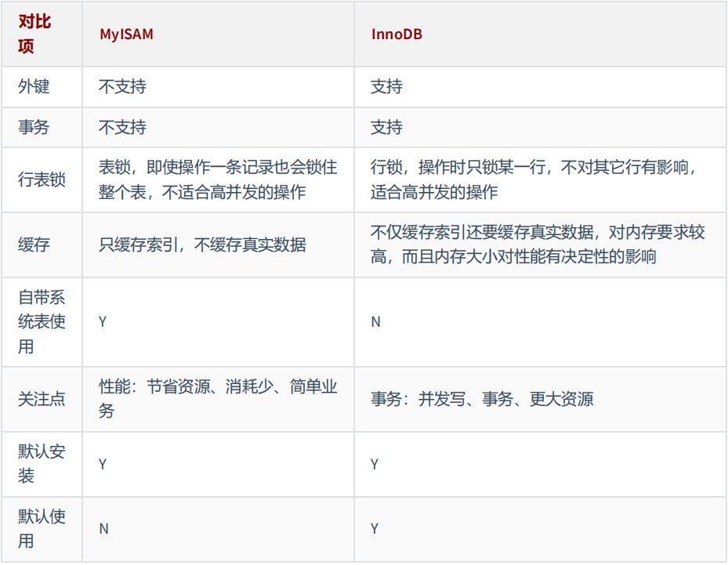This screenshot has width=728, height=565.
Task: Select the 关注点 row label
Action: pos(42,399)
